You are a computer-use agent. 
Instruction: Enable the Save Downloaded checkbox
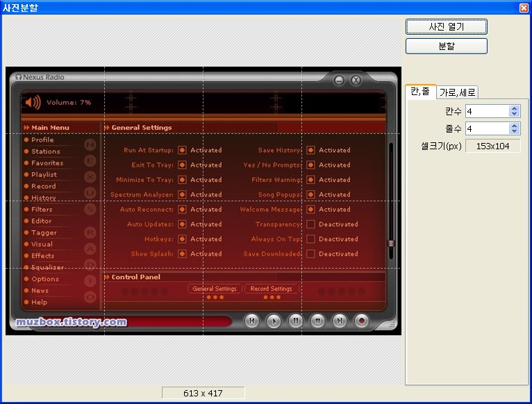(x=310, y=254)
